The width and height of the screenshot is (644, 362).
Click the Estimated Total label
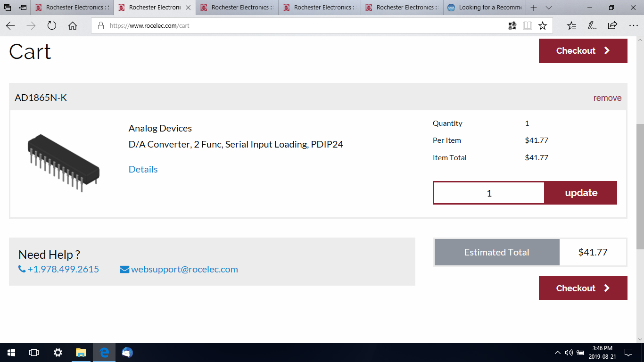(x=497, y=252)
